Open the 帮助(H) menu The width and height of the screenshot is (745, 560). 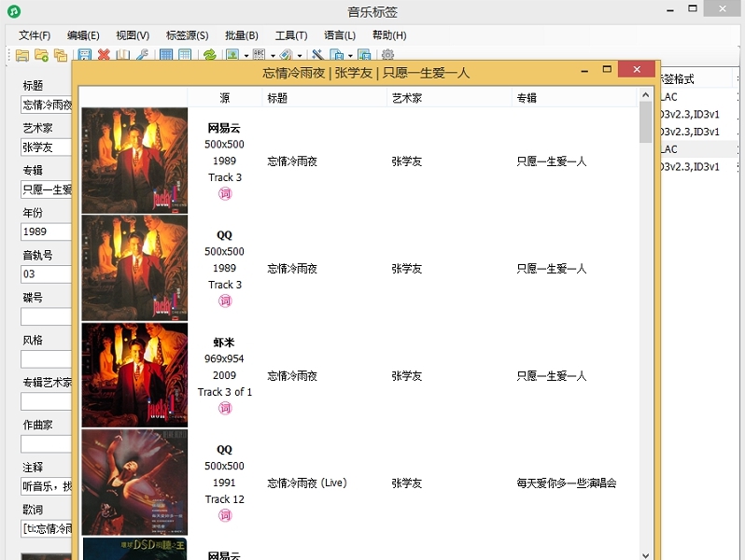(389, 35)
